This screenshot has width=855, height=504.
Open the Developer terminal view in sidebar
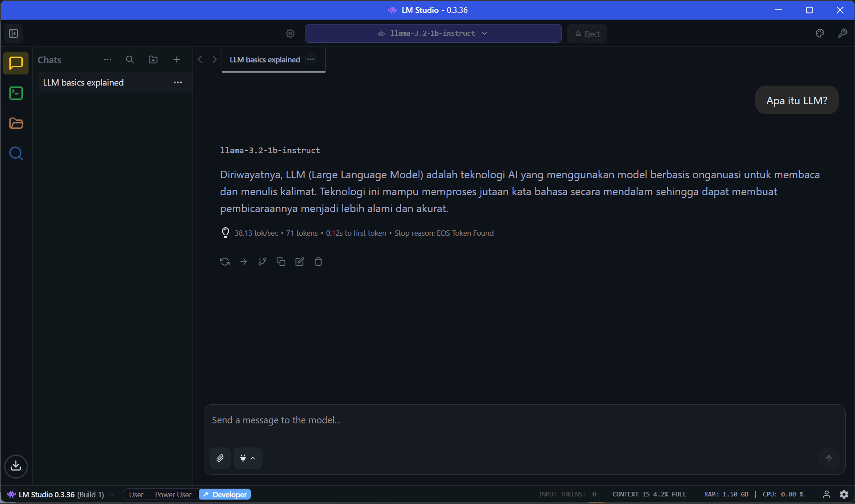coord(16,93)
